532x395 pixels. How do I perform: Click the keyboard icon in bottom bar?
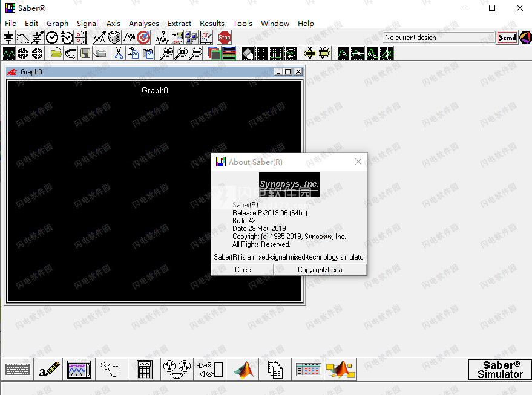[x=18, y=369]
